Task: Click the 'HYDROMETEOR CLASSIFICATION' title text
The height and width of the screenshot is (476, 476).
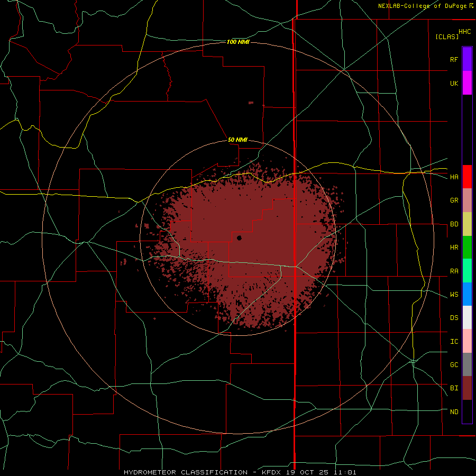Action: coord(186,472)
